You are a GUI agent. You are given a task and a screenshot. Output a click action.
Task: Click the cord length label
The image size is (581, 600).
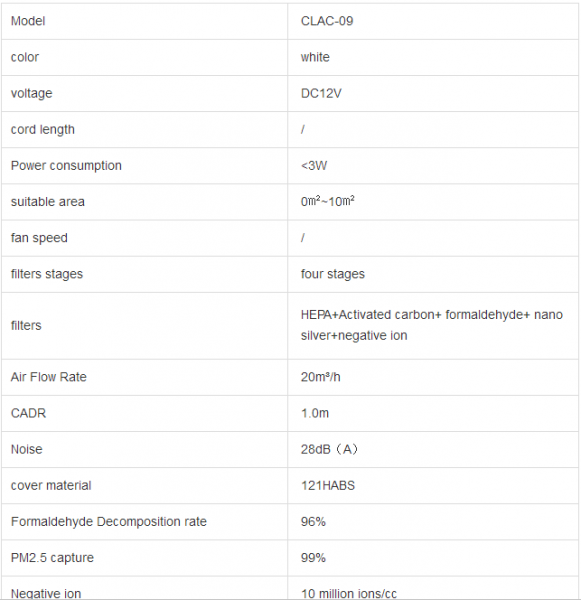[x=42, y=130]
